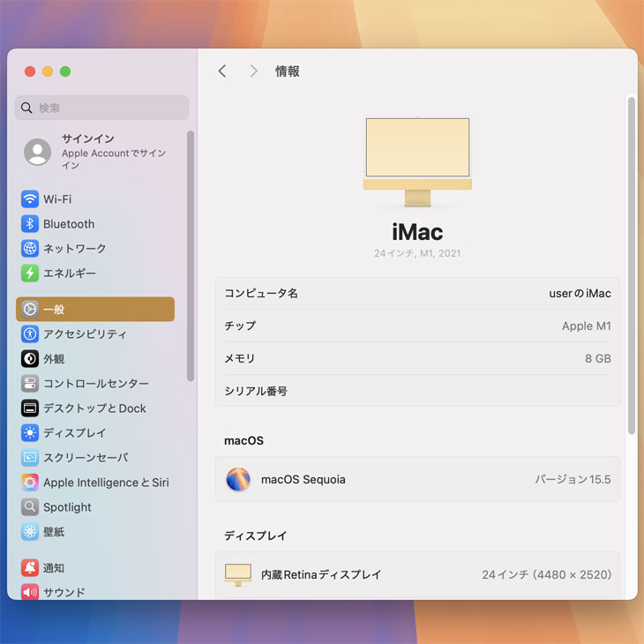Viewport: 644px width, 644px height.
Task: Select the 一般 sidebar label
Action: pyautogui.click(x=54, y=310)
